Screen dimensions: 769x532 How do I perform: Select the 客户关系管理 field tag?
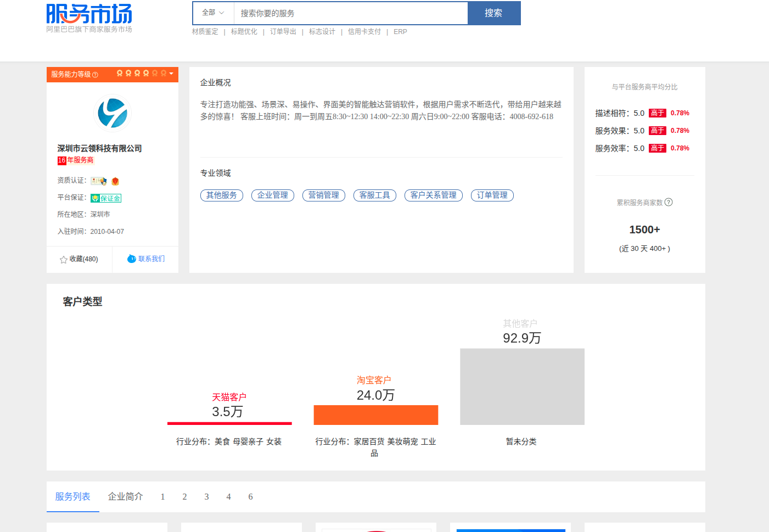coord(434,195)
